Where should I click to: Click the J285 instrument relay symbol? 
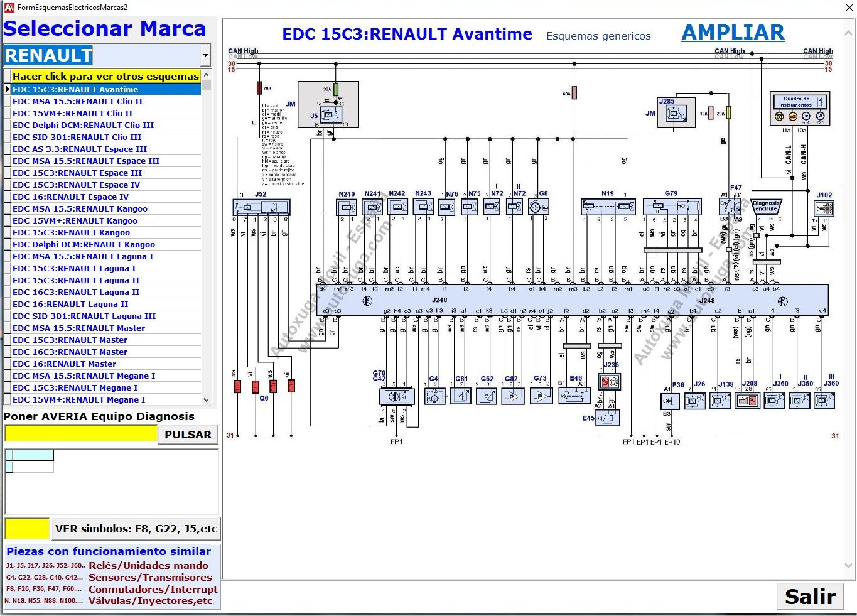[x=676, y=114]
